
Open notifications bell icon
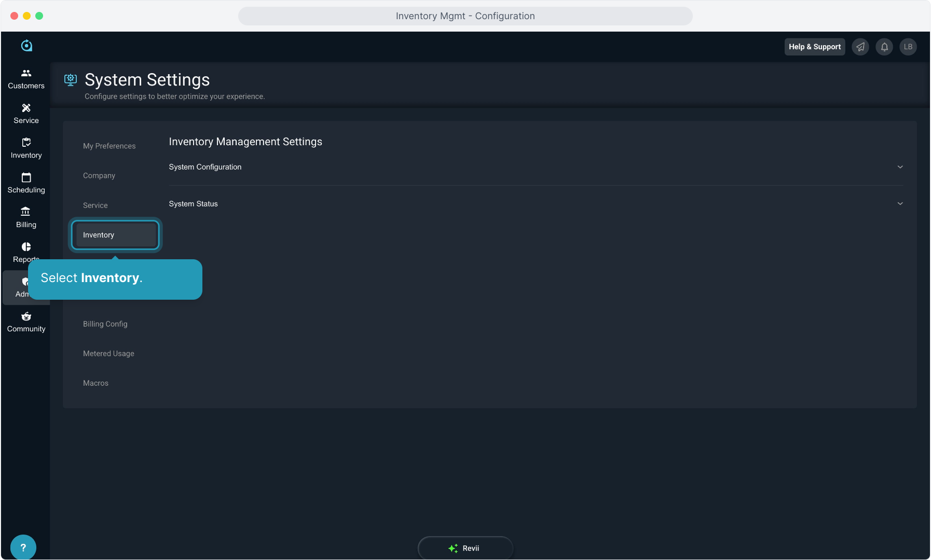pyautogui.click(x=884, y=47)
